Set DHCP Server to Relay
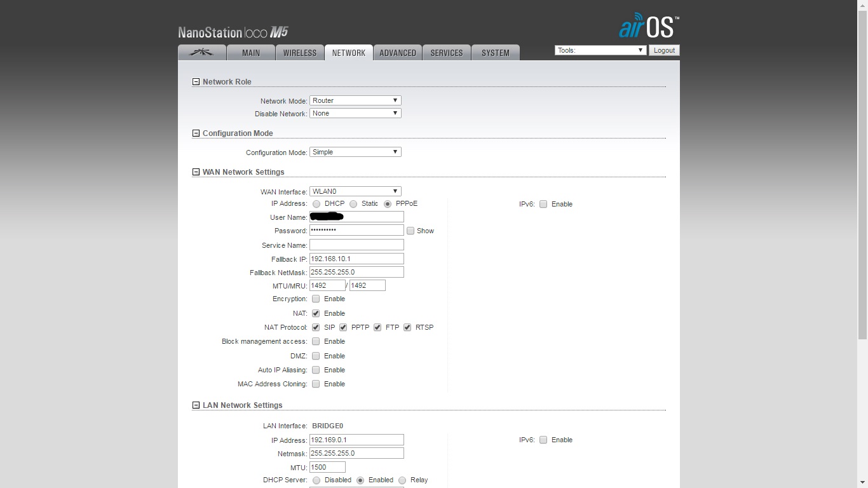 coord(402,480)
